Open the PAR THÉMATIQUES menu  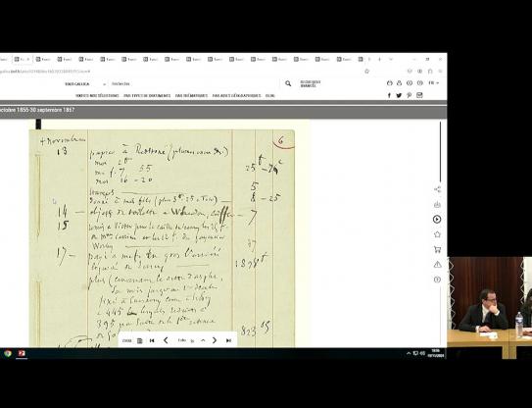191,96
